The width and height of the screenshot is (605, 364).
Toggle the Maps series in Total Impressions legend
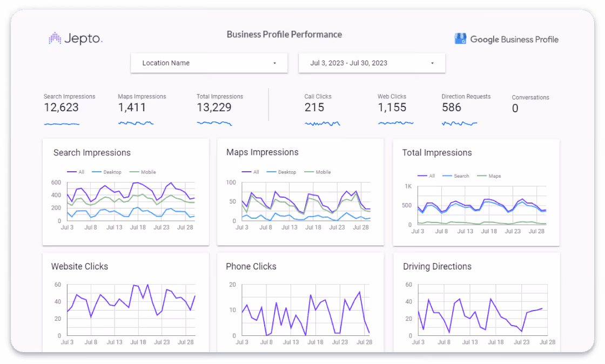click(x=489, y=176)
